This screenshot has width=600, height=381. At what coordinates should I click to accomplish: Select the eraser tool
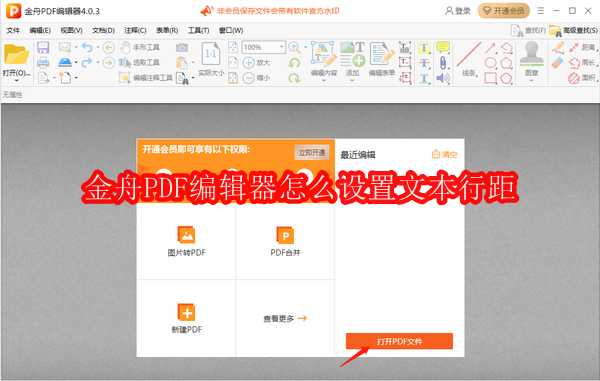(558, 63)
